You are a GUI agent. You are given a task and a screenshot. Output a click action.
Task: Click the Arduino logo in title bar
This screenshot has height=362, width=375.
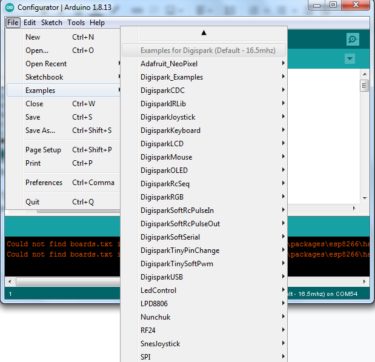[x=10, y=7]
